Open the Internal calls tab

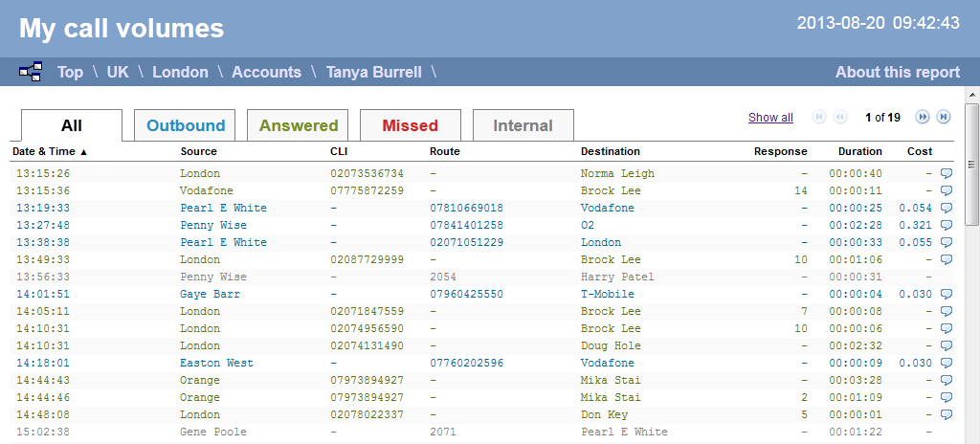(523, 125)
